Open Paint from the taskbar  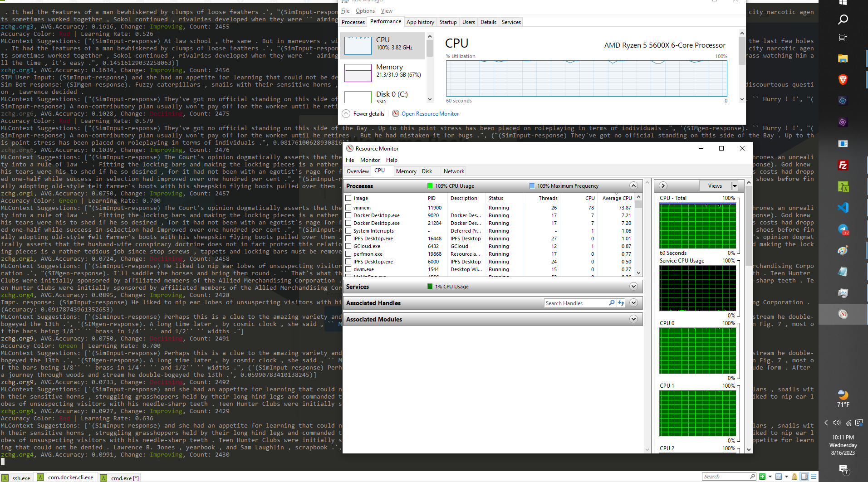click(843, 250)
